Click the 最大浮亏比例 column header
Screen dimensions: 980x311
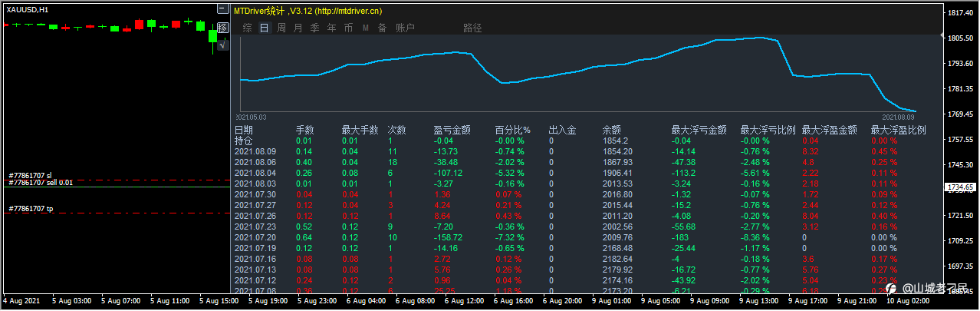coord(768,131)
